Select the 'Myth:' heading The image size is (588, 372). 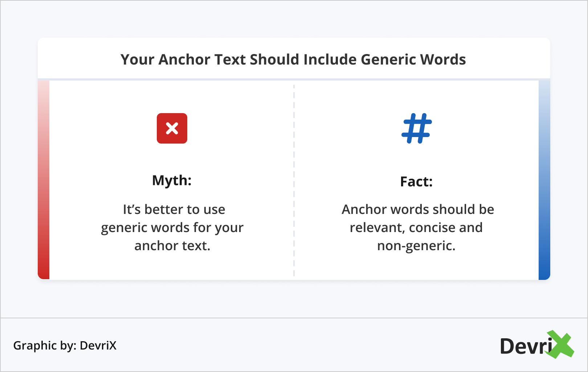(172, 180)
